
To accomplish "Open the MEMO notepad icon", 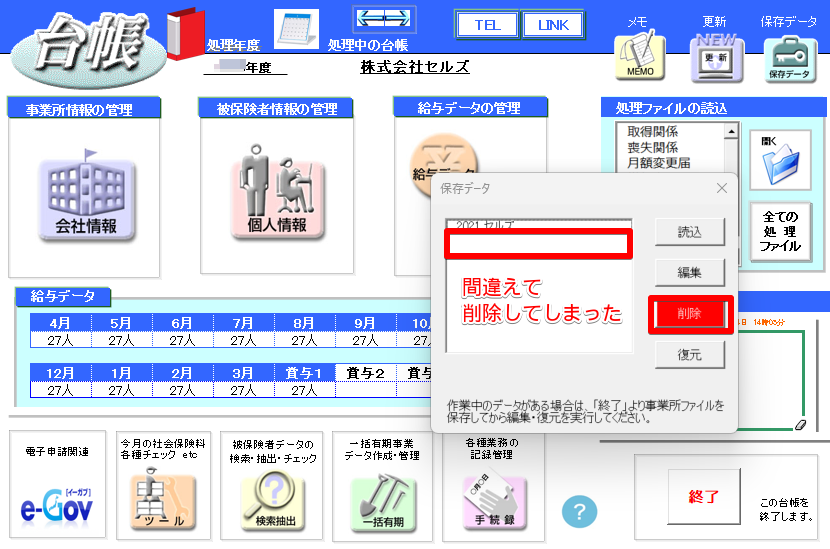I will tap(639, 56).
